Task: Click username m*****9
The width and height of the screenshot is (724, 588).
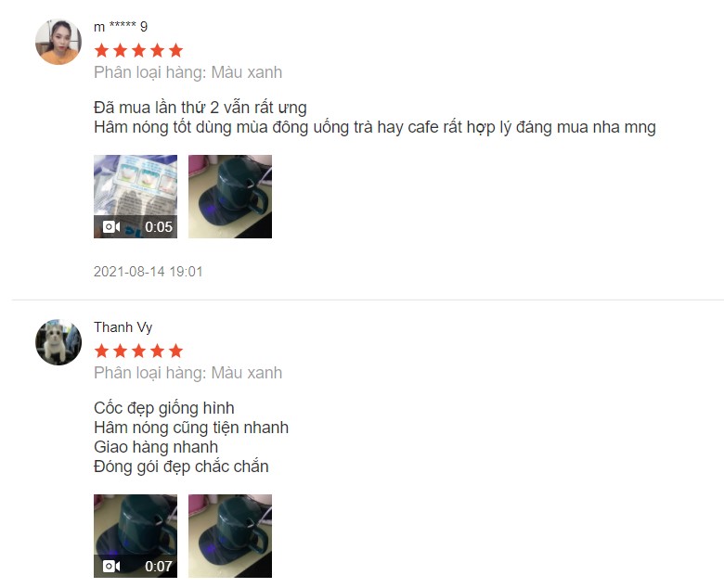Action: (x=121, y=27)
